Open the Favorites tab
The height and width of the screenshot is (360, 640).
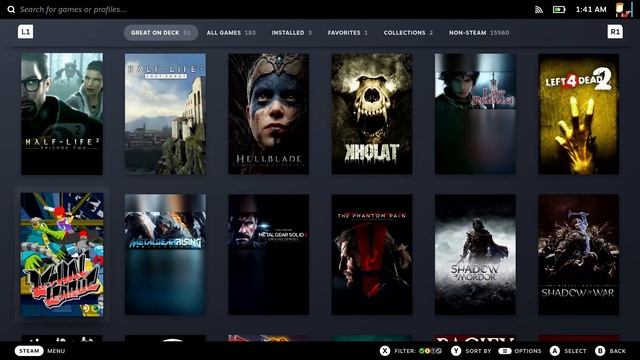348,32
